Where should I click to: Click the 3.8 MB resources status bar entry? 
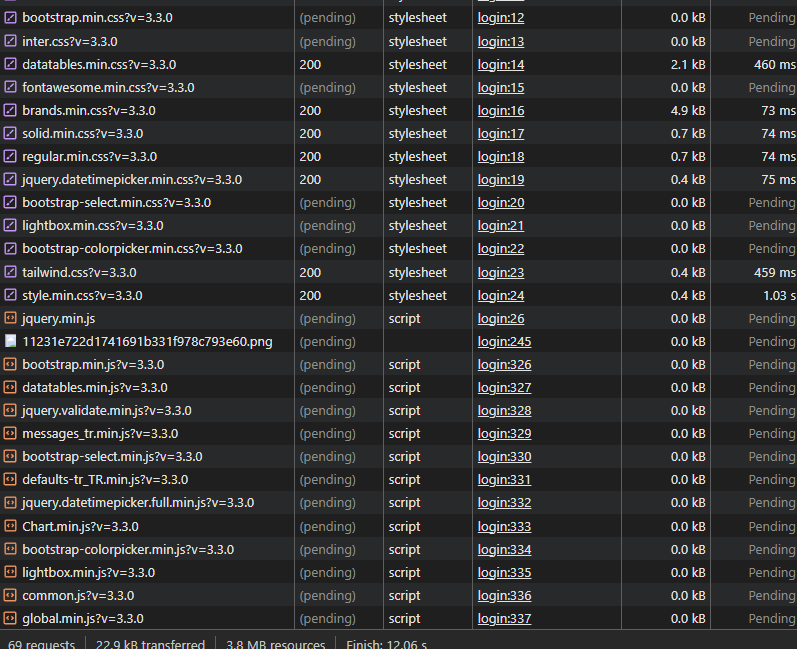point(275,643)
